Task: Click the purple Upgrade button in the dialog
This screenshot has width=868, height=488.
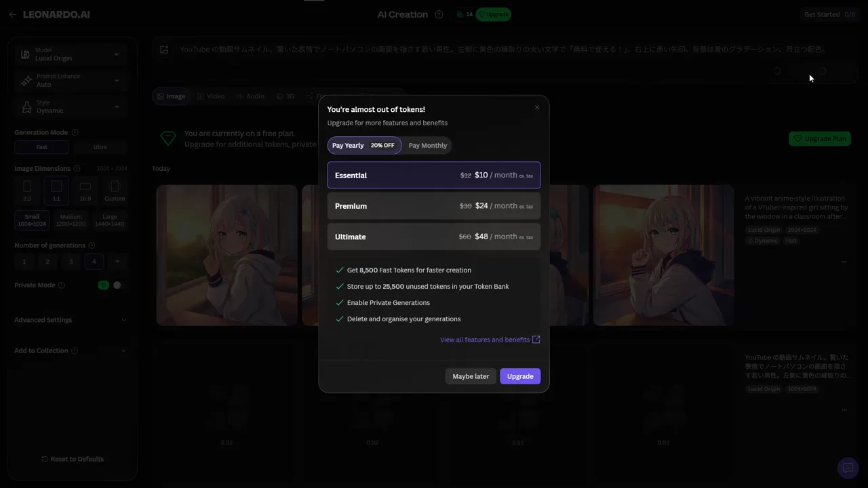Action: pos(520,376)
